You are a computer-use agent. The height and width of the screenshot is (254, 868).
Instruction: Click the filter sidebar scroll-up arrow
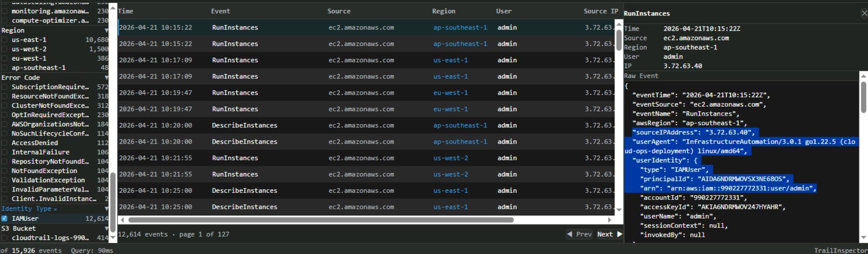[x=112, y=7]
